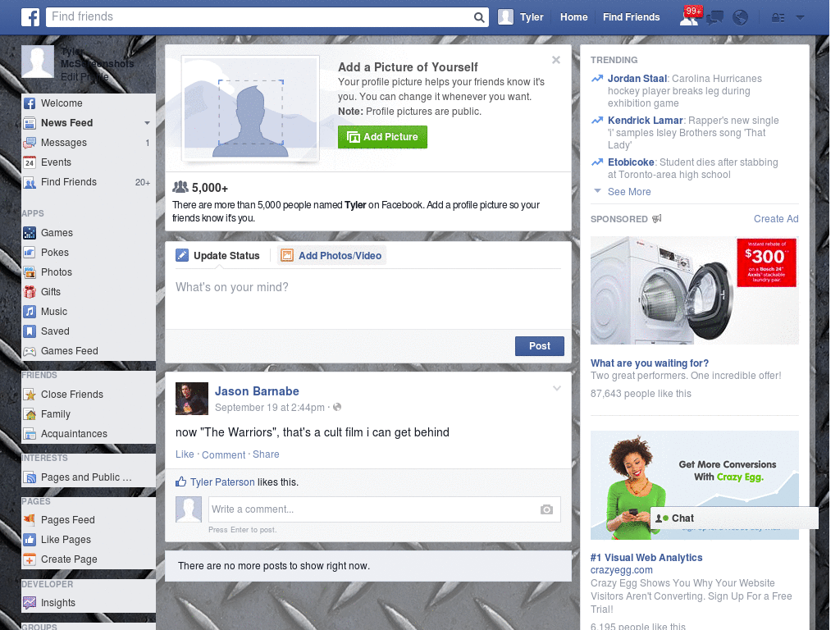This screenshot has width=840, height=630.
Task: Open the Create Page plus icon
Action: (x=30, y=559)
